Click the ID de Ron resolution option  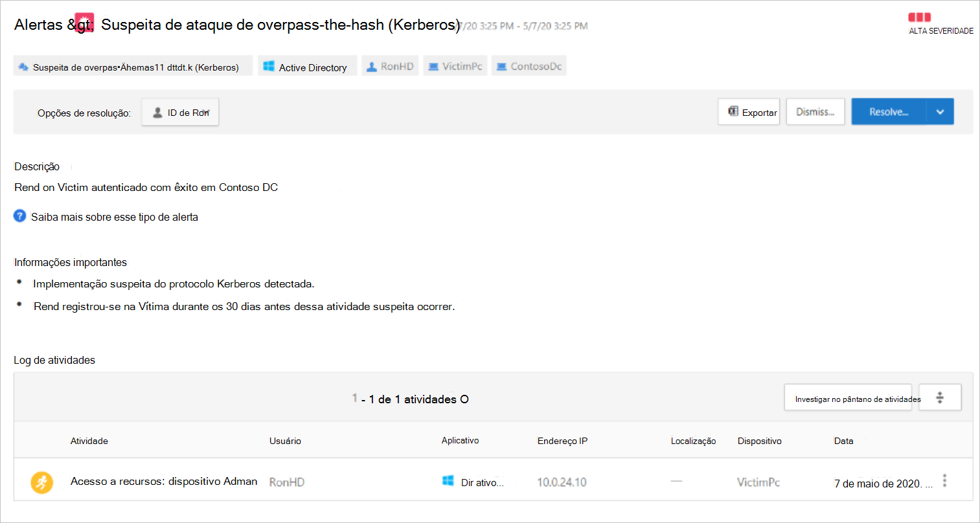click(x=180, y=112)
